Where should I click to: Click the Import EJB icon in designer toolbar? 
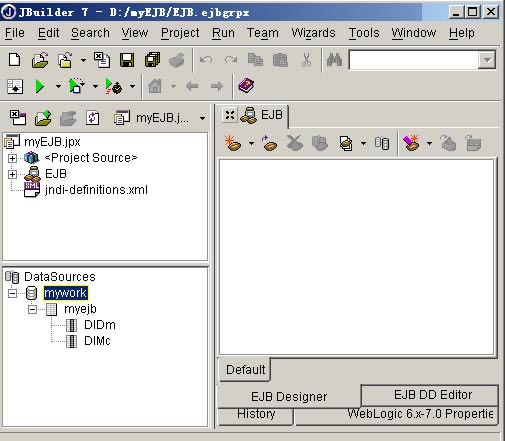[x=269, y=143]
